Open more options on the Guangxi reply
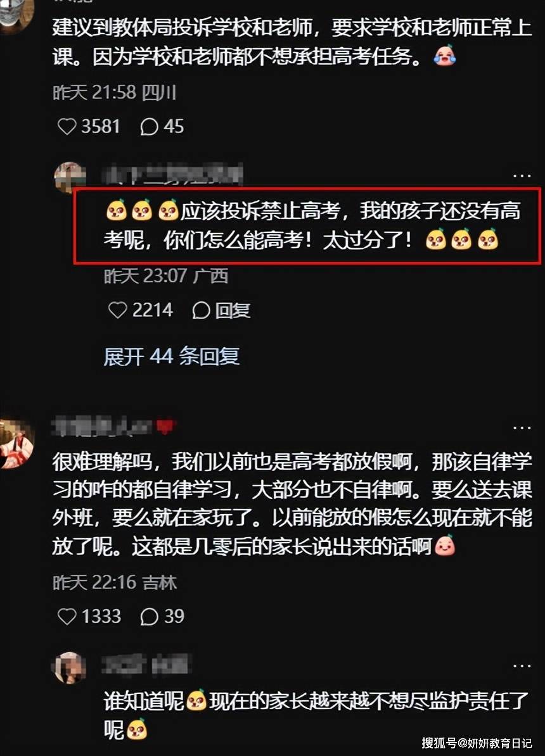The height and width of the screenshot is (756, 545). 522,175
